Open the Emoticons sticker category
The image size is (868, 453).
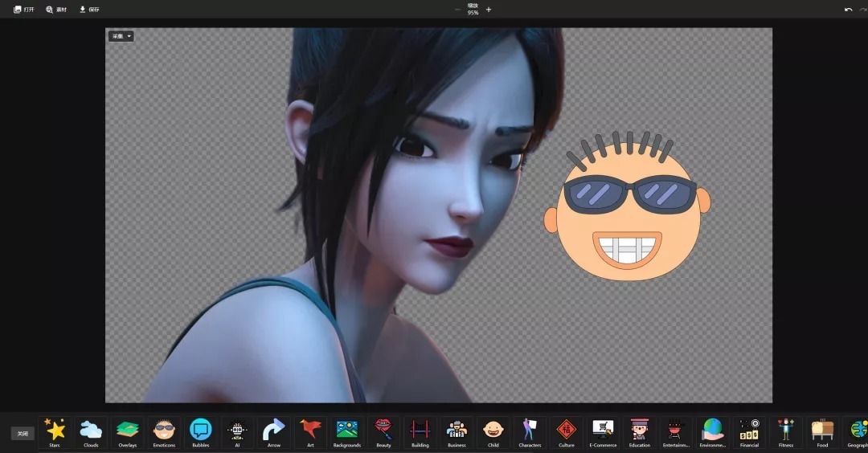[x=164, y=432]
